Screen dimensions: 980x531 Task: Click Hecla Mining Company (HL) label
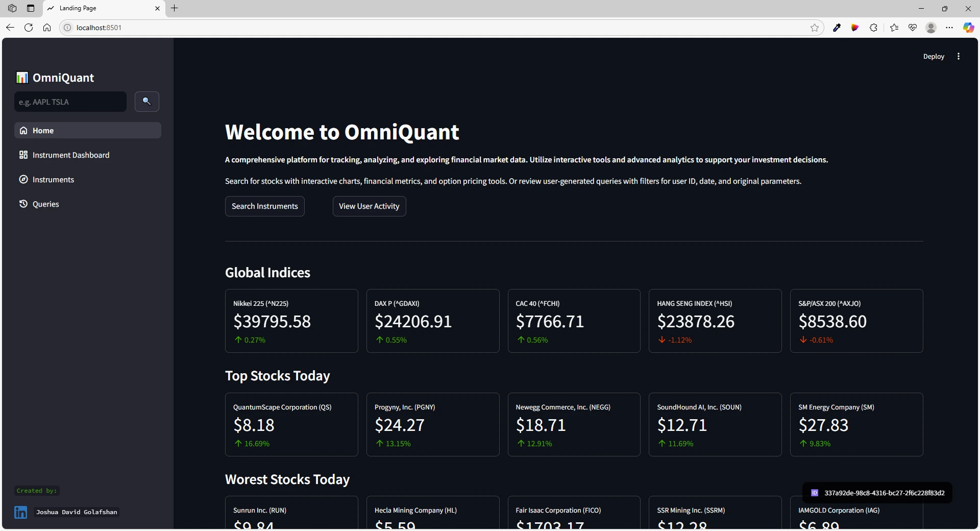coord(415,511)
